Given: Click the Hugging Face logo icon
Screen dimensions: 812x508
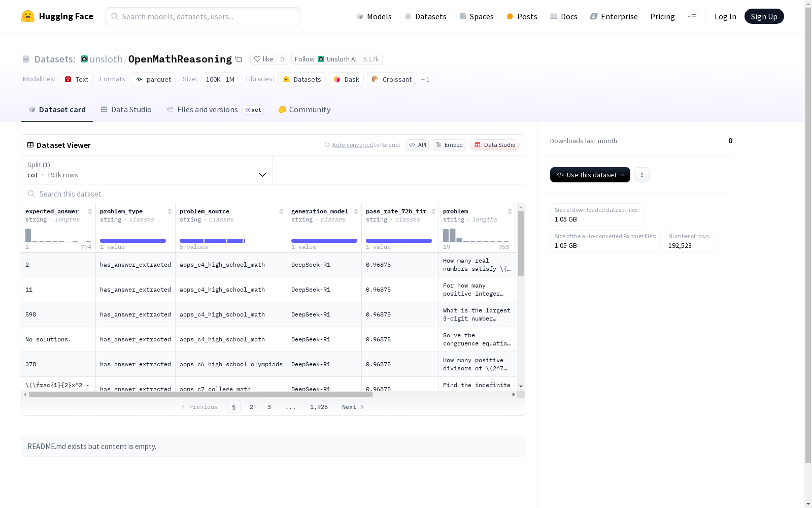Looking at the screenshot, I should click(x=28, y=16).
